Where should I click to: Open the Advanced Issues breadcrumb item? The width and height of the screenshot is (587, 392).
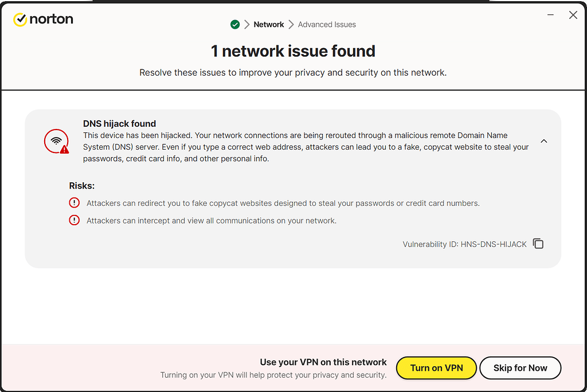[x=327, y=24]
